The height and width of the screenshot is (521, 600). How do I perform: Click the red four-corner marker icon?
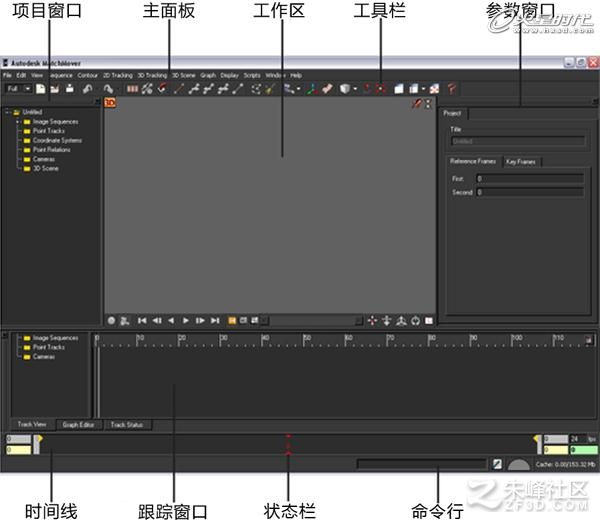tap(380, 89)
